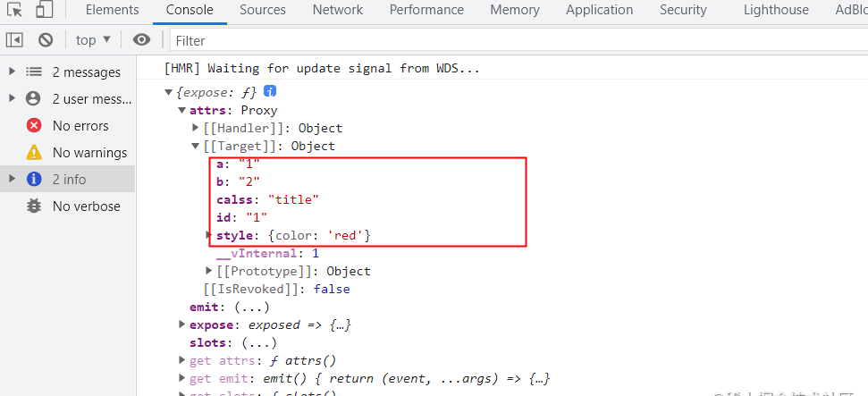Image resolution: width=868 pixels, height=396 pixels.
Task: Select the No errors red icon row
Action: click(x=68, y=126)
